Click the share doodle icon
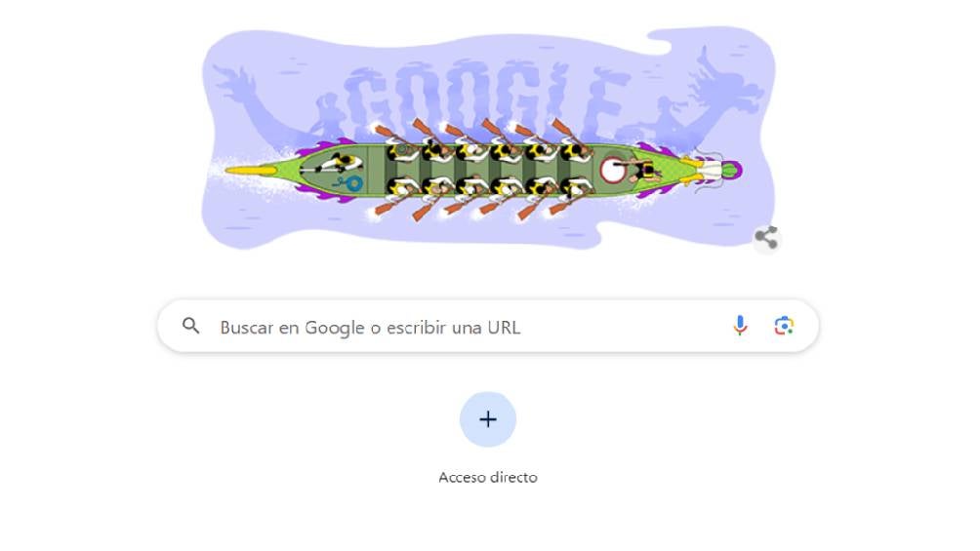 [766, 238]
